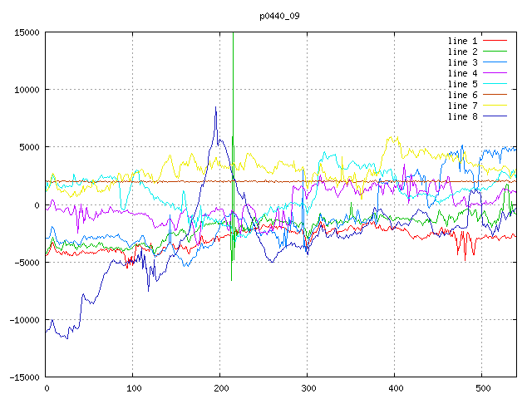
Task: Click the red line 1 legend sample
Action: 495,41
